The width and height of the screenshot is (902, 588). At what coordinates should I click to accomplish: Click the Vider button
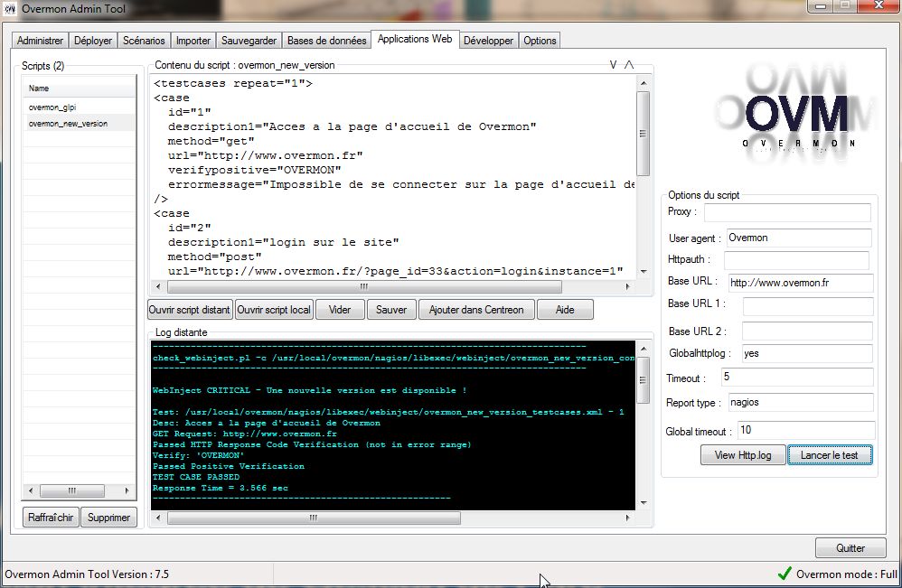[340, 310]
